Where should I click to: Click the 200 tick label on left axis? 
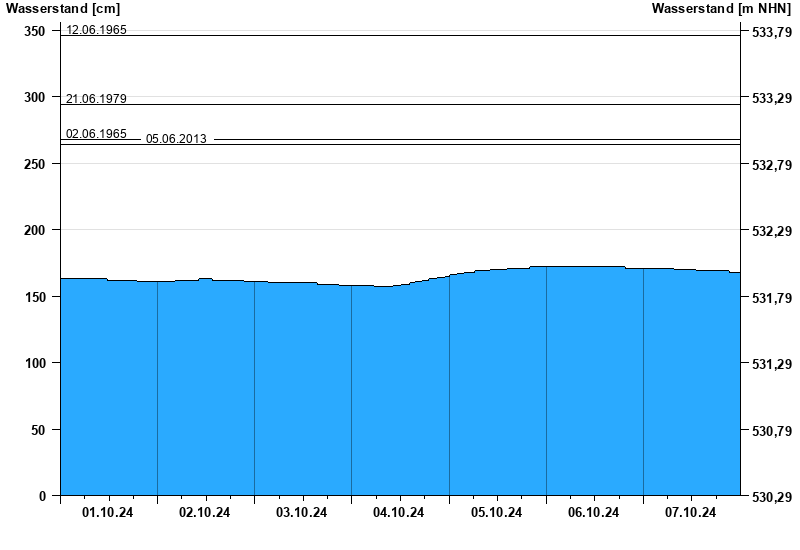pos(35,230)
